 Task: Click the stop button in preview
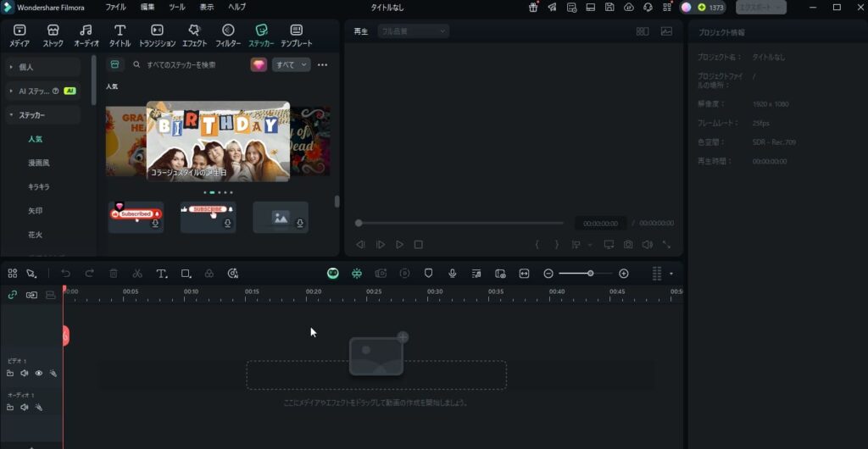(x=419, y=244)
